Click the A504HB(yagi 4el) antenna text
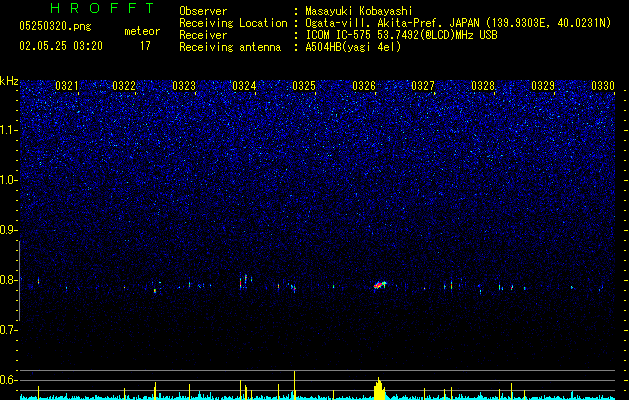This screenshot has height=400, width=629. (353, 47)
